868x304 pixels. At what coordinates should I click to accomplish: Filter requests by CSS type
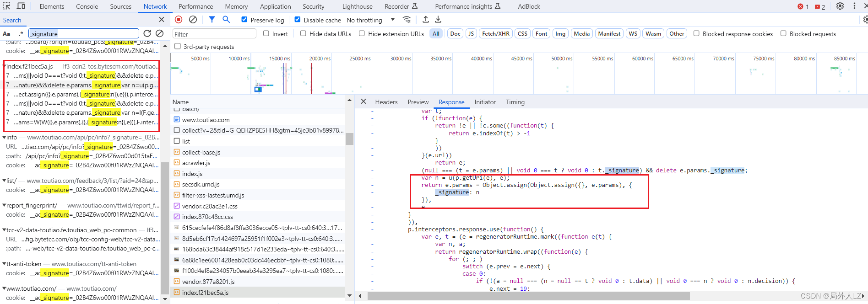point(522,33)
